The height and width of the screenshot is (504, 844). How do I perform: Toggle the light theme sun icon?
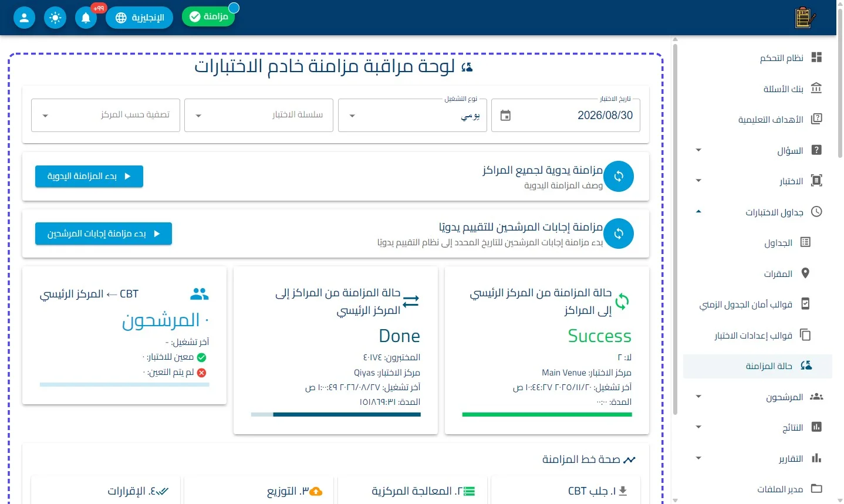[55, 18]
